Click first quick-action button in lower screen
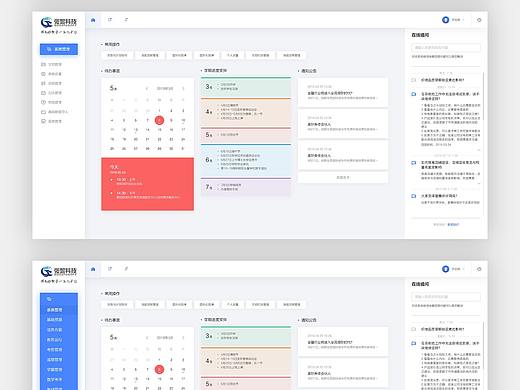Image resolution: width=520 pixels, height=390 pixels. [x=117, y=304]
